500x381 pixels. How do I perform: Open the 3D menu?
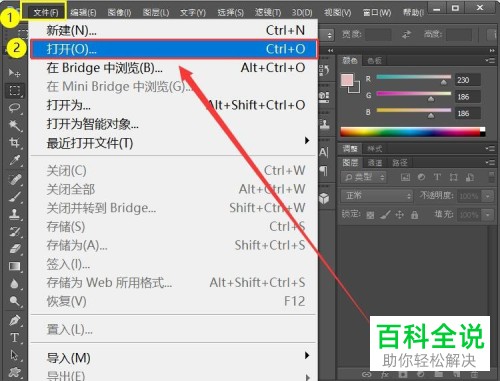302,12
